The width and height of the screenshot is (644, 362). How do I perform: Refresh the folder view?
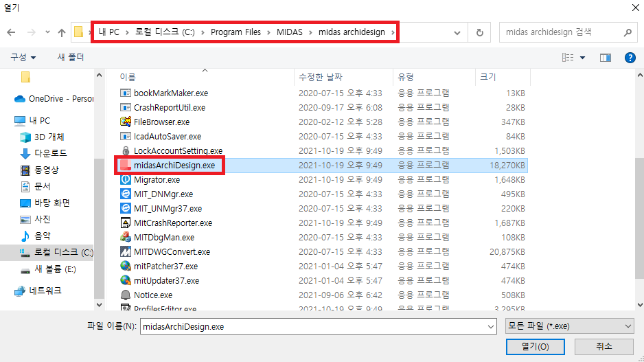tap(479, 32)
